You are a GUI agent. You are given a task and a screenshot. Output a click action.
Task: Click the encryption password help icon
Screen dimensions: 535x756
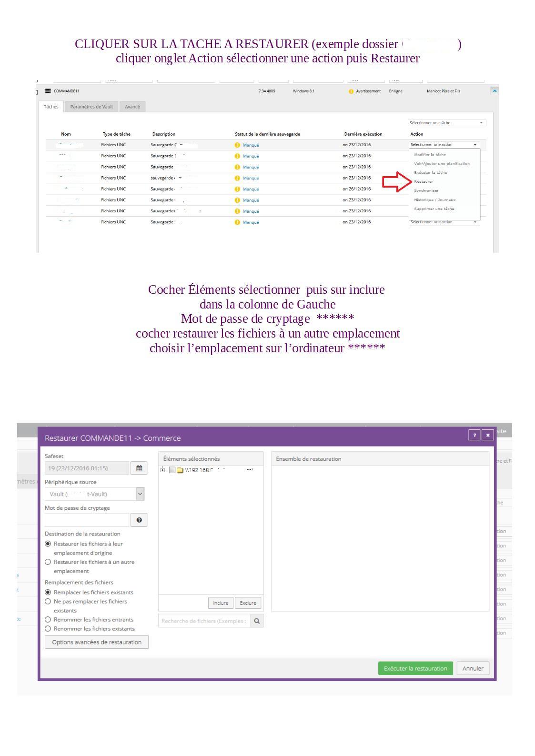(139, 520)
